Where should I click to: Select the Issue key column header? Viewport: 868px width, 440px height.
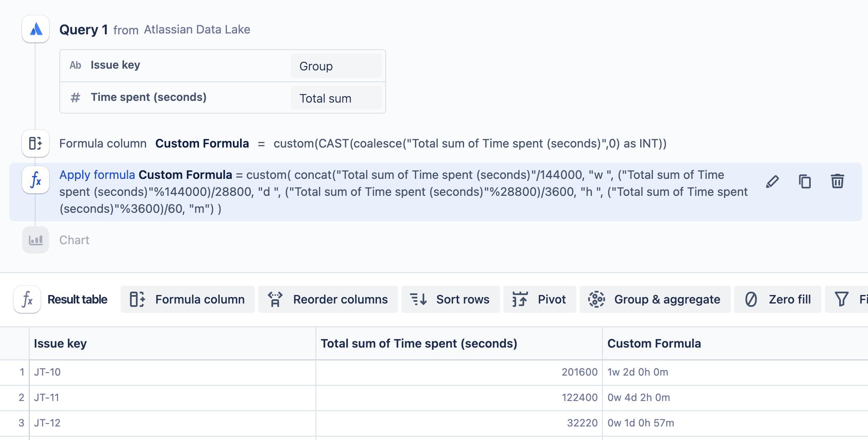tap(60, 343)
